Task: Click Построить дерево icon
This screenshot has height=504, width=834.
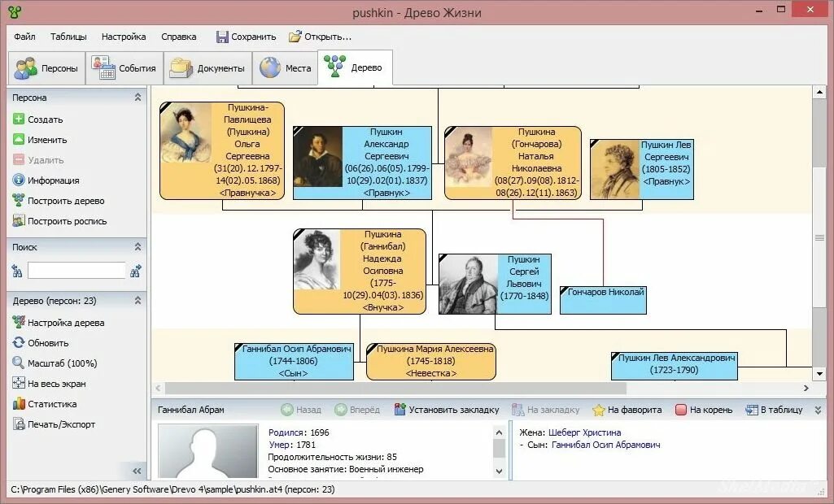Action: [19, 201]
